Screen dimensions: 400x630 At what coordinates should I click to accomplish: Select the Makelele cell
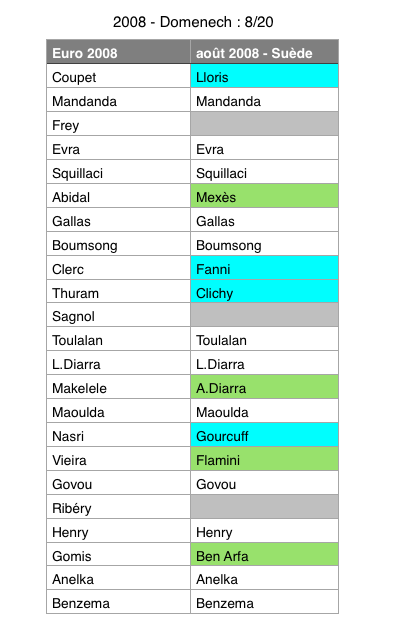(x=118, y=387)
